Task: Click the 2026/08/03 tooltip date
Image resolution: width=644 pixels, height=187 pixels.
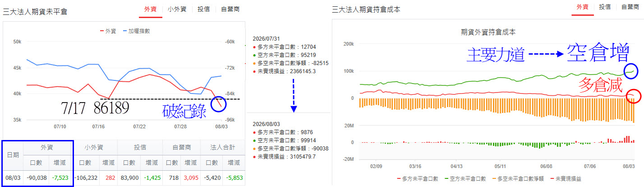Action: [x=267, y=124]
